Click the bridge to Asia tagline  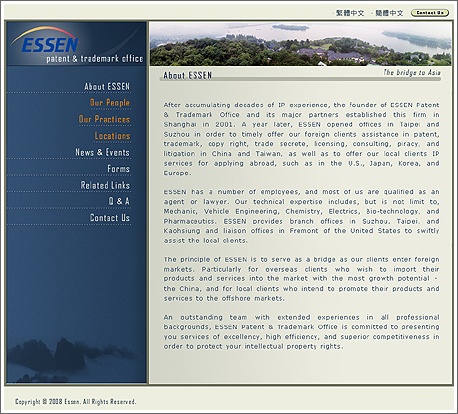pos(412,72)
